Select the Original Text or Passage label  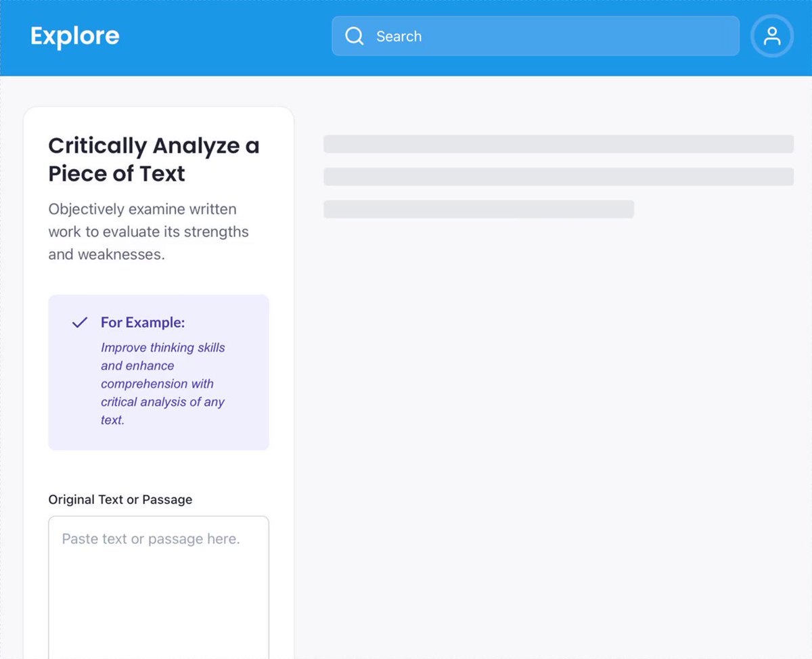[x=120, y=499]
